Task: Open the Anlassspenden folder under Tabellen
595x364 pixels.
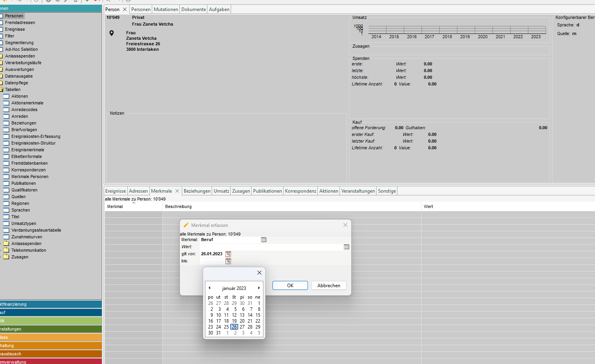Action: click(26, 243)
